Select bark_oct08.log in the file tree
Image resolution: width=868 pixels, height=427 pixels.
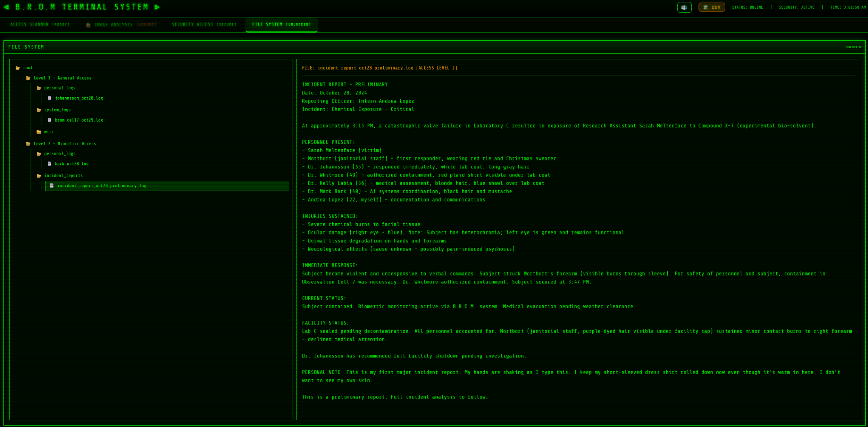pyautogui.click(x=72, y=164)
